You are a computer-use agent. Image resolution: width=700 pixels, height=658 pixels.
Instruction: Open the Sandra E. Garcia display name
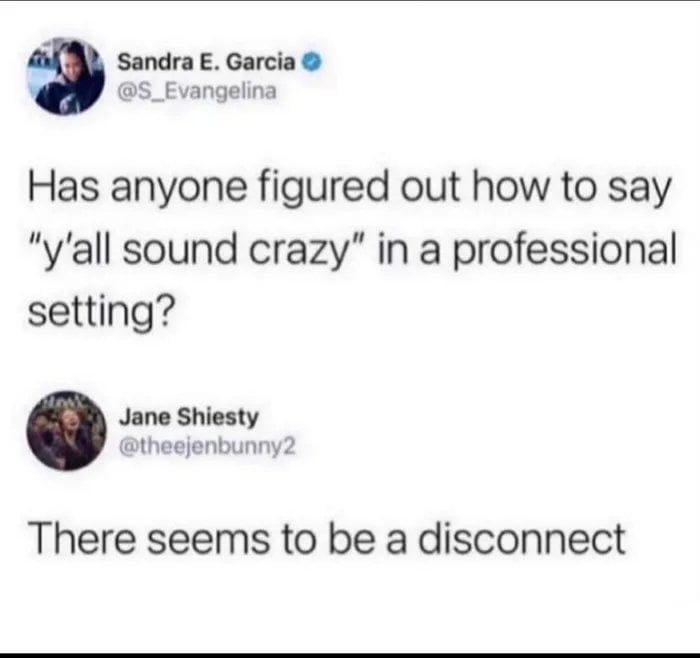tap(206, 63)
